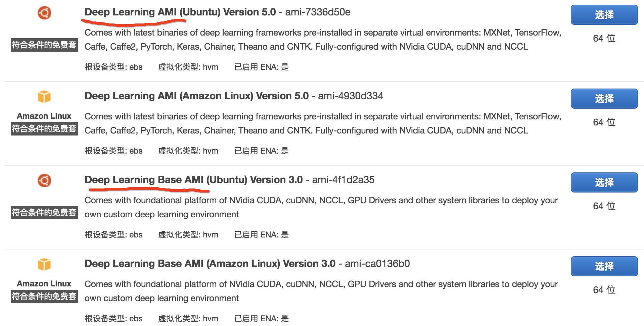This screenshot has height=326, width=644.
Task: Click the Deep Learning Base AMI (Ubuntu) title
Action: coord(193,180)
